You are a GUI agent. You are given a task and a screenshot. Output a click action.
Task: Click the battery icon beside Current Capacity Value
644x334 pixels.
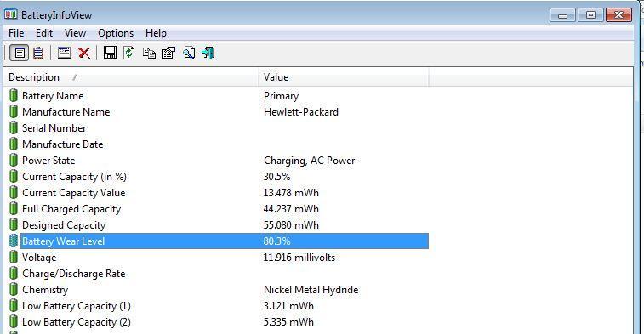tap(14, 192)
